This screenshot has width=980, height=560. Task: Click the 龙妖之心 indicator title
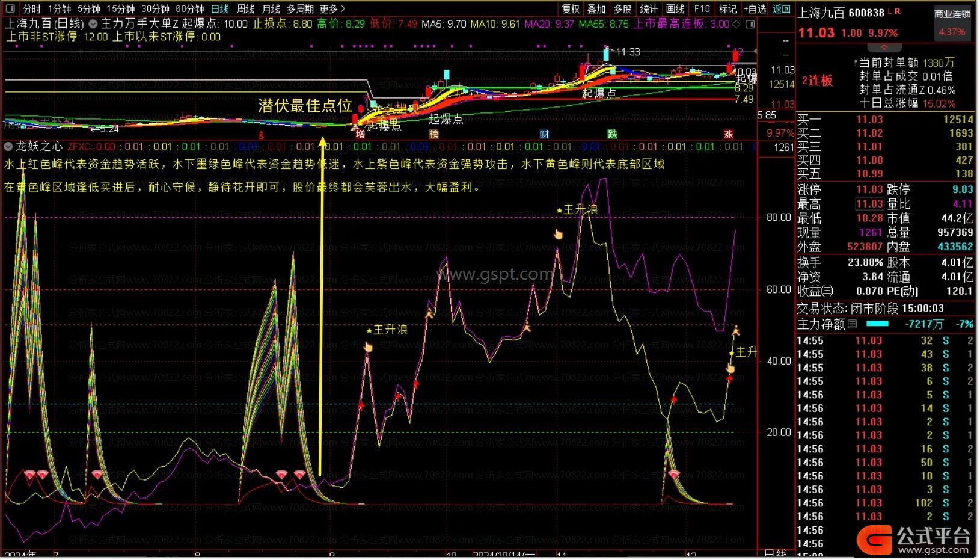(39, 146)
